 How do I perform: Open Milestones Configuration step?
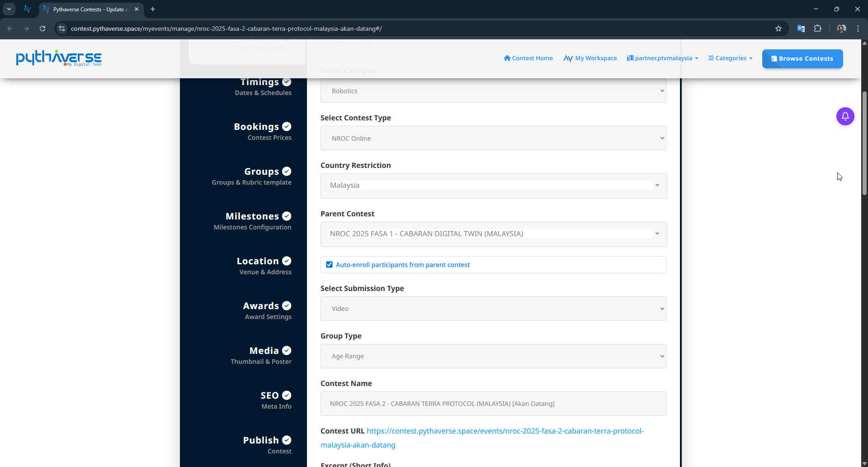[253, 221]
